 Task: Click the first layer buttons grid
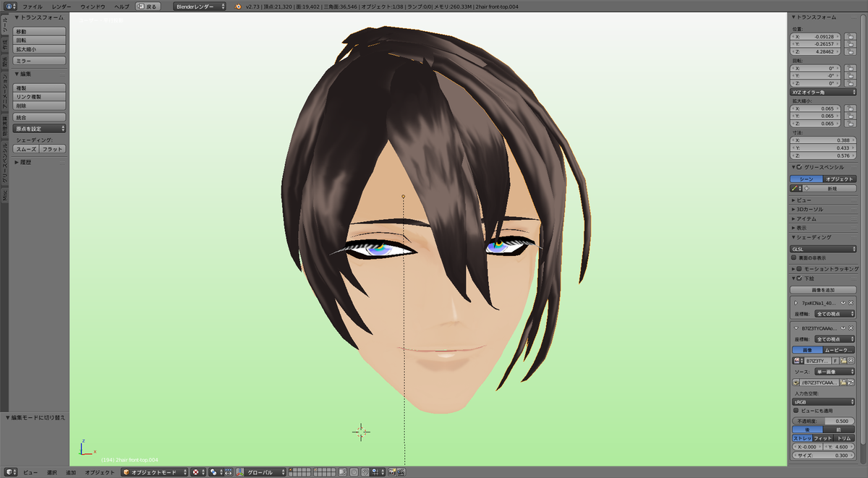point(299,472)
